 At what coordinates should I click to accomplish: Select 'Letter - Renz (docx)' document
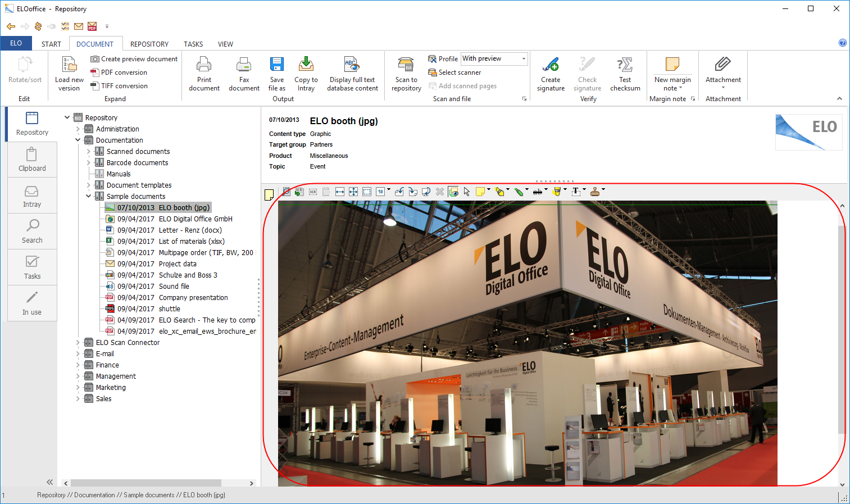[x=190, y=230]
